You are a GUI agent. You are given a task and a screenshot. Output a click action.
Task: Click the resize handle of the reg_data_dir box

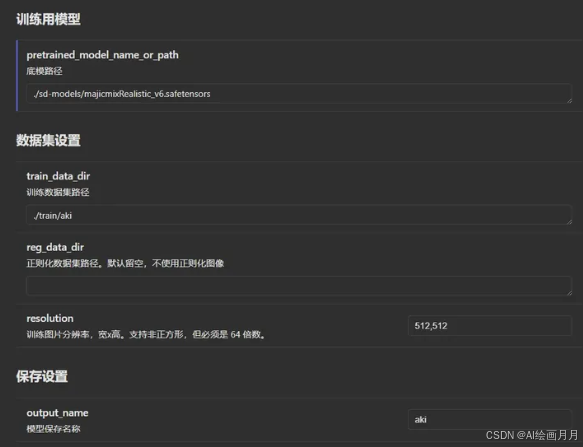[x=569, y=293]
